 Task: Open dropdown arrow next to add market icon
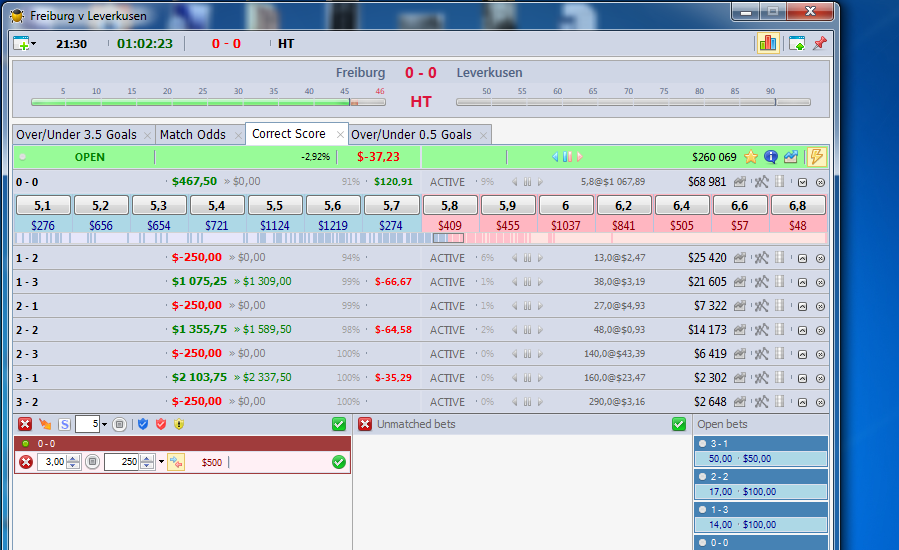[33, 44]
